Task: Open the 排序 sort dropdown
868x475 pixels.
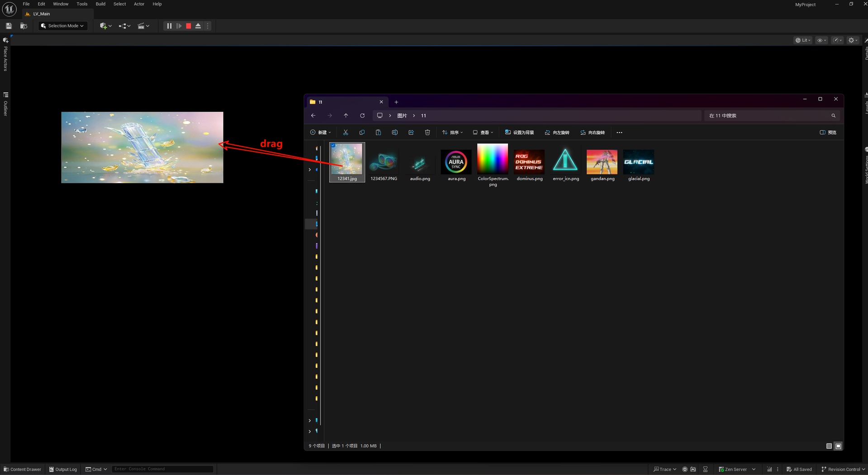Action: point(452,133)
